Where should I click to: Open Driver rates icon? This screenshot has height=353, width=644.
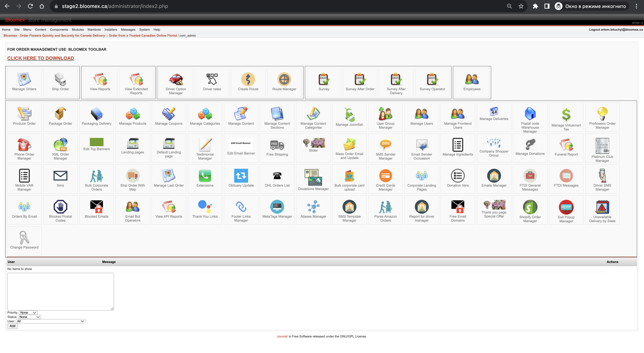click(212, 79)
